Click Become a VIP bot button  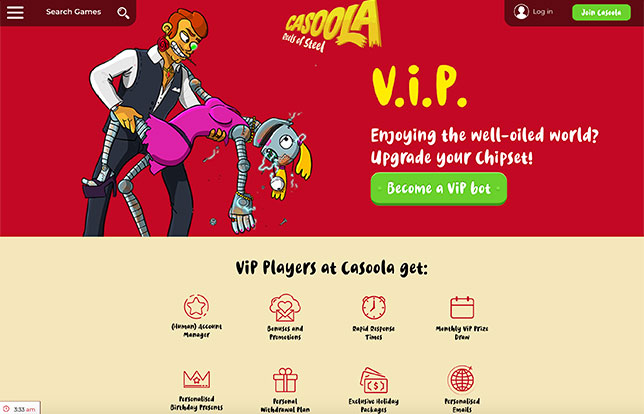[439, 189]
